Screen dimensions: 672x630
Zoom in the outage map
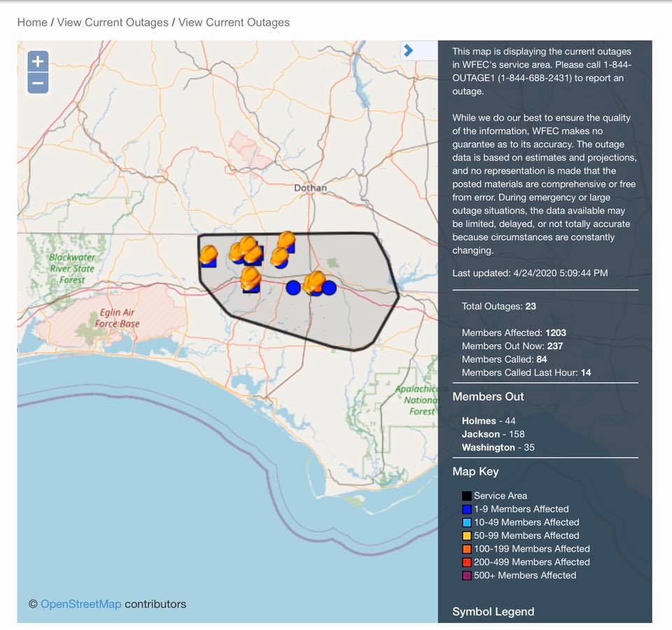point(38,62)
